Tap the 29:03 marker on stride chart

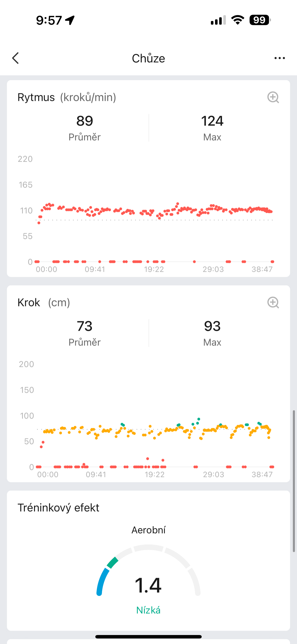click(213, 474)
